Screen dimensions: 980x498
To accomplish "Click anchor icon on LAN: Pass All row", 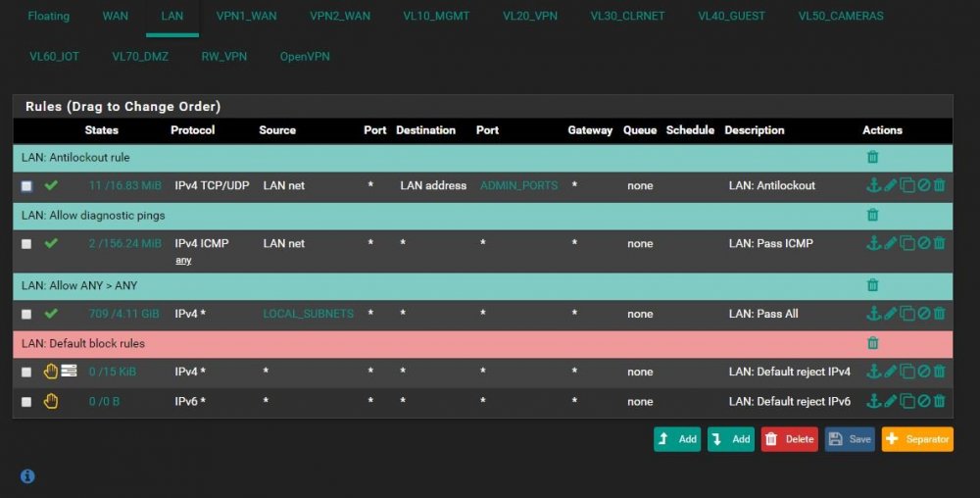I will 873,313.
